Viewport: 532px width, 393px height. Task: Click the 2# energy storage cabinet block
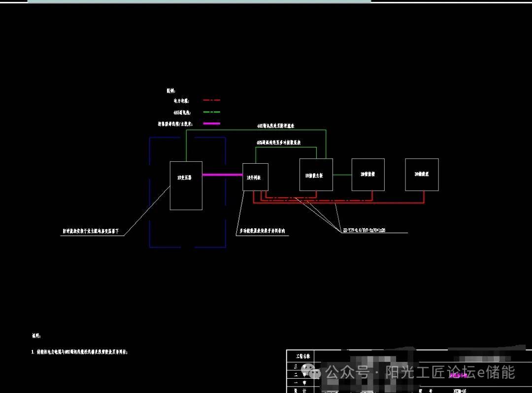pyautogui.click(x=367, y=175)
